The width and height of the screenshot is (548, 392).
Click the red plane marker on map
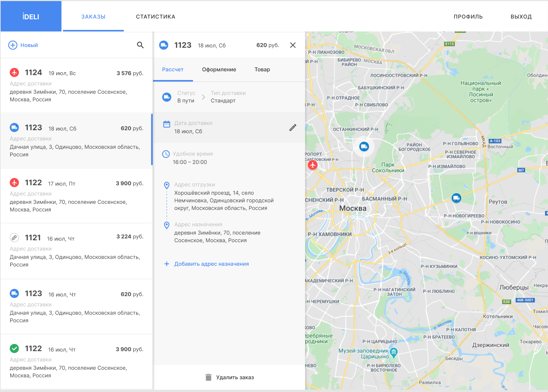[x=313, y=165]
